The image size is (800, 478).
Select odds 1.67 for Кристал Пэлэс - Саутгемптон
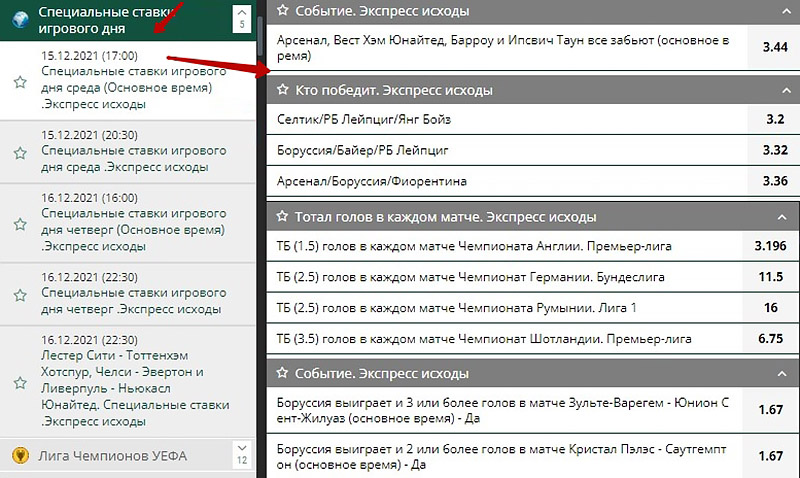(770, 456)
